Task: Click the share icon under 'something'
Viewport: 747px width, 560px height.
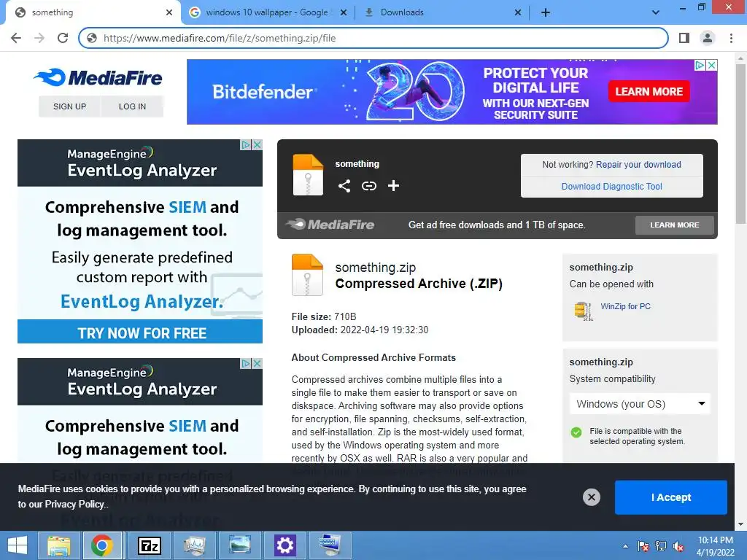Action: click(x=344, y=186)
